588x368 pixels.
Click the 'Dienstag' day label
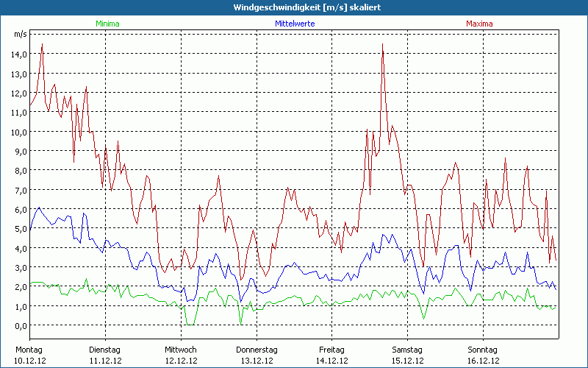pos(104,350)
